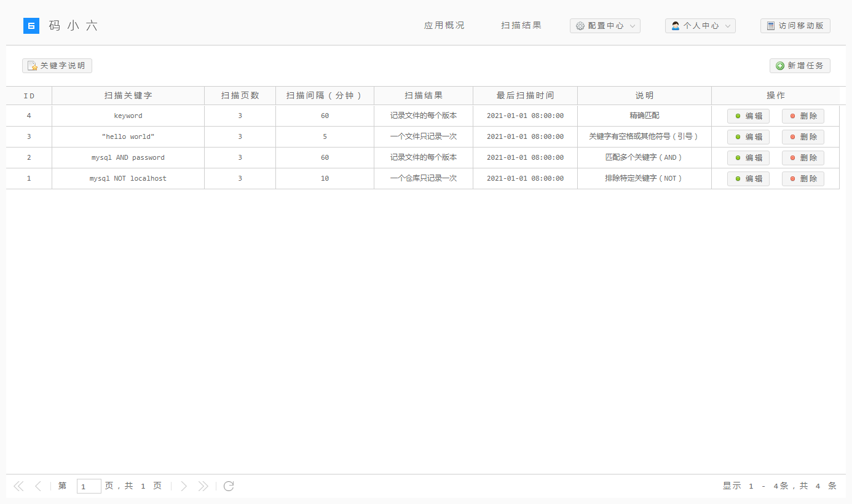Click the 扫描关键字 column header
This screenshot has height=504, width=852.
pos(128,96)
